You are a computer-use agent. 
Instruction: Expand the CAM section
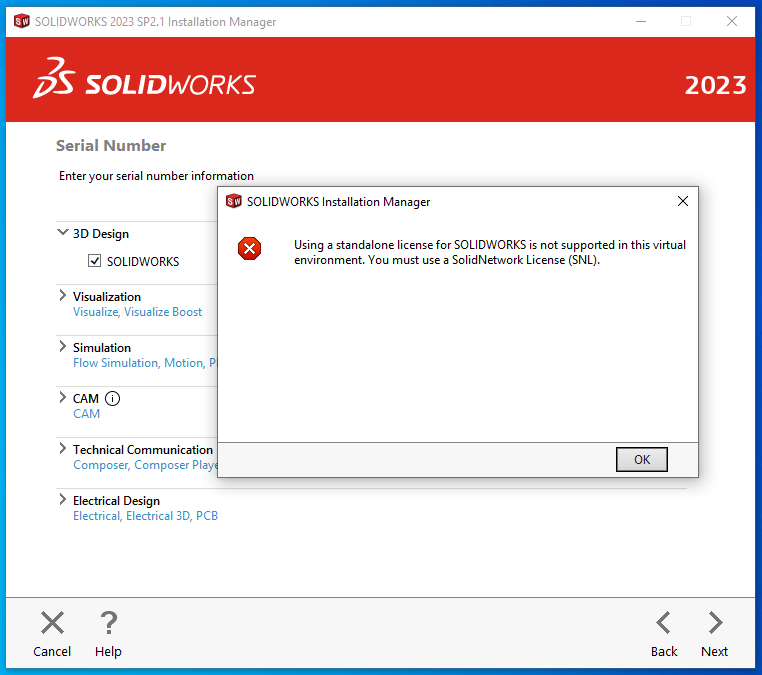coord(63,398)
